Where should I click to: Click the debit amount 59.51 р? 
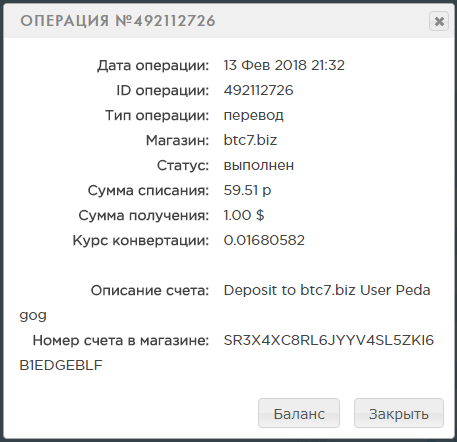pos(247,191)
